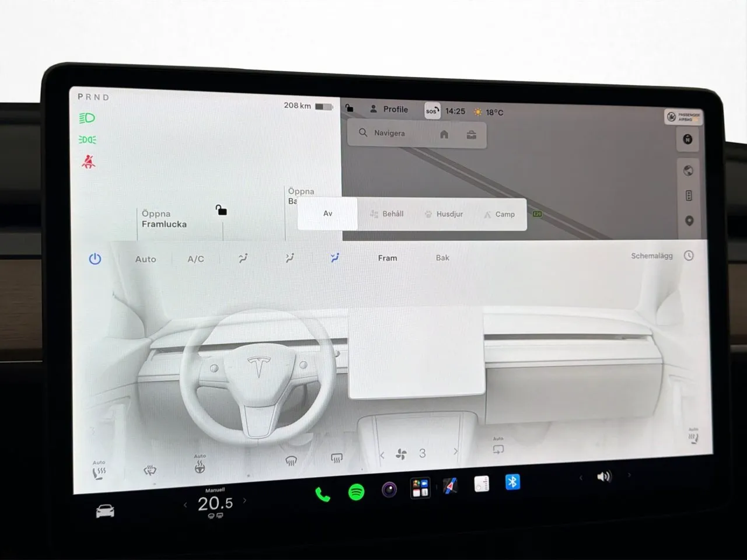Open the all apps launcher
The image size is (747, 560).
(420, 488)
